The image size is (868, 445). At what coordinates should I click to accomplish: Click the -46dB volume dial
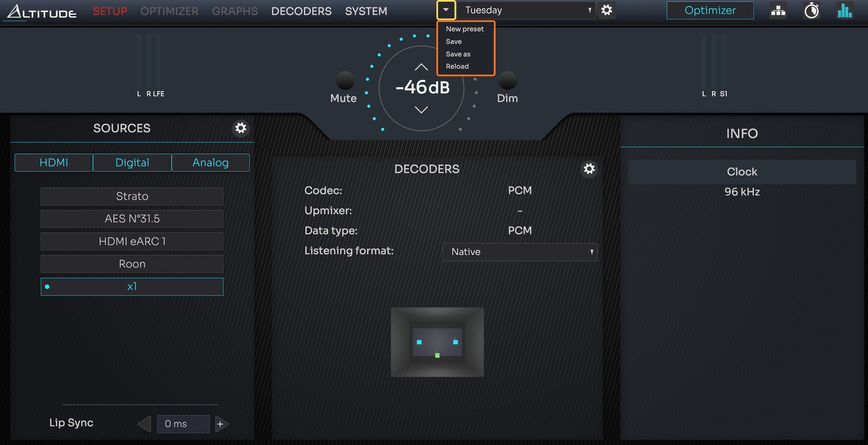422,88
